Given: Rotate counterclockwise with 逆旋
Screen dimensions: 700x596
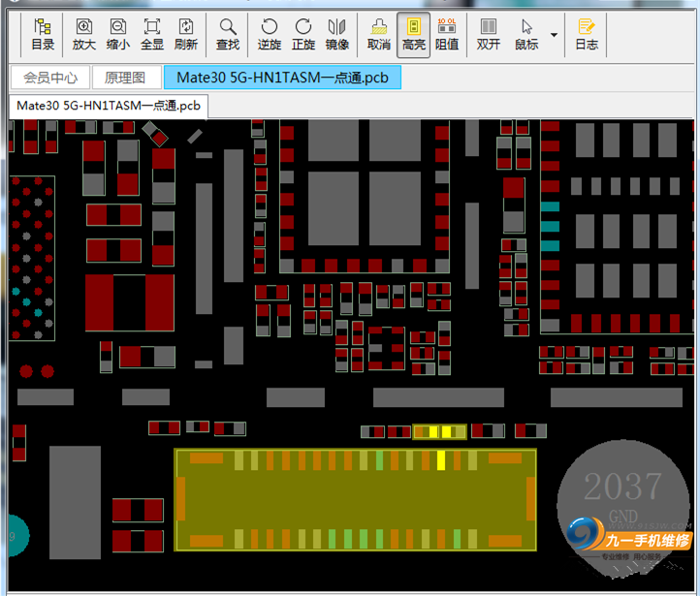Looking at the screenshot, I should (x=270, y=35).
